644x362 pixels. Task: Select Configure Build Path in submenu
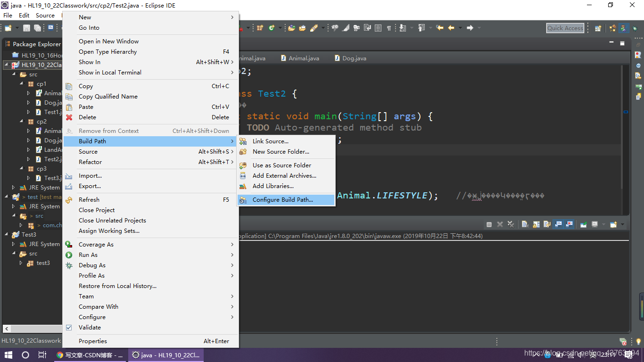(286, 200)
